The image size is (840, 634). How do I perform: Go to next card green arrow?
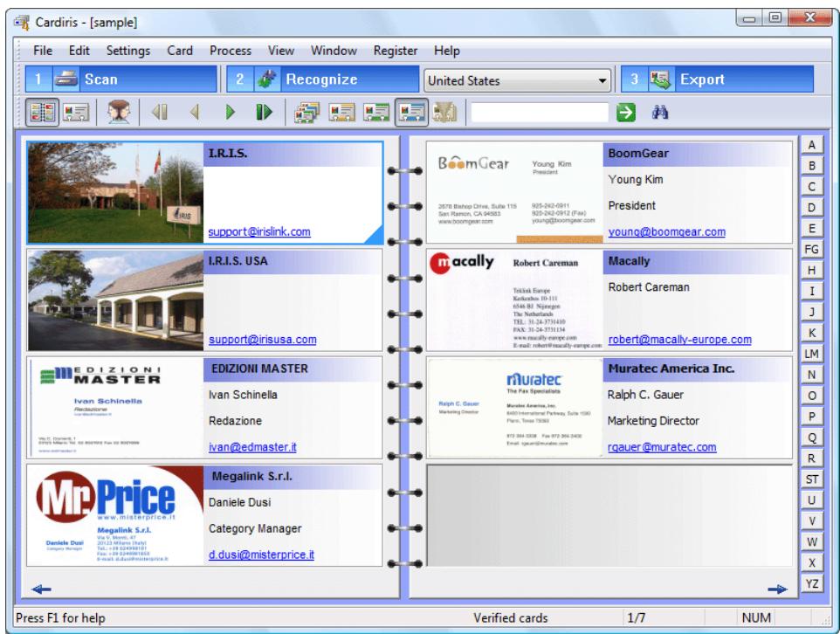click(x=231, y=112)
